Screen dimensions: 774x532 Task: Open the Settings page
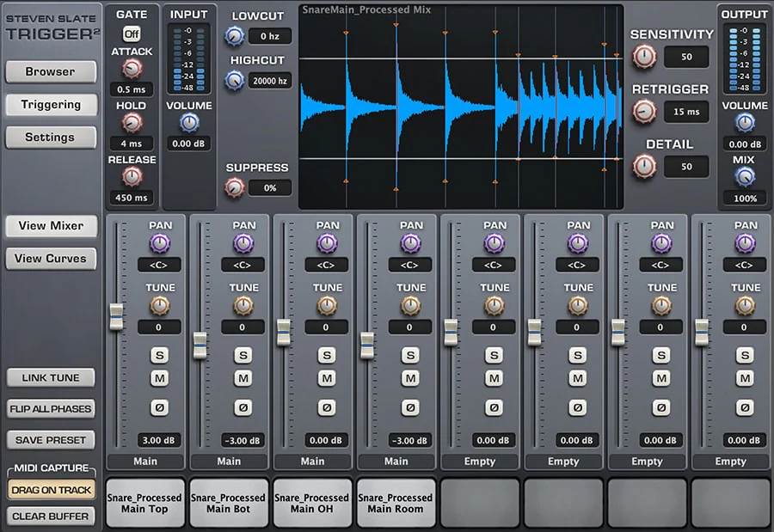(x=50, y=138)
